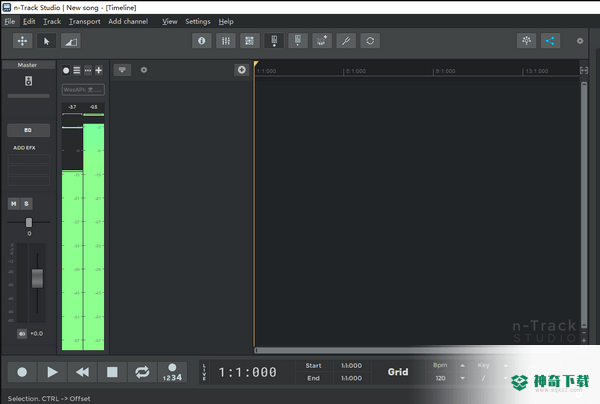Select the move/pan tool in the toolbar

pos(22,41)
